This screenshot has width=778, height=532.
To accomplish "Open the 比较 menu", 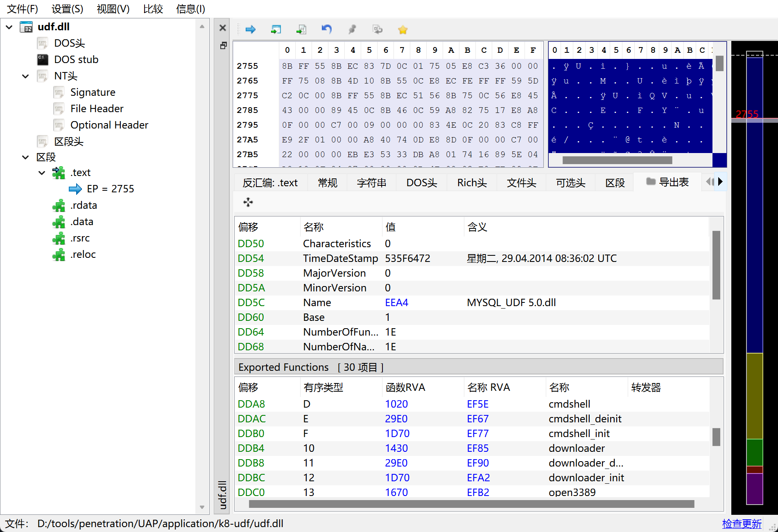I will point(153,9).
